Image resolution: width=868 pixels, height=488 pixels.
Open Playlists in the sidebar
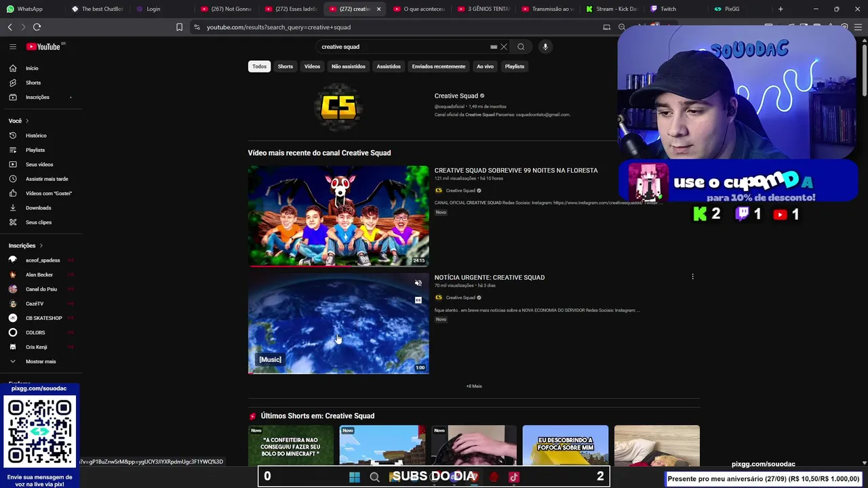tap(35, 150)
